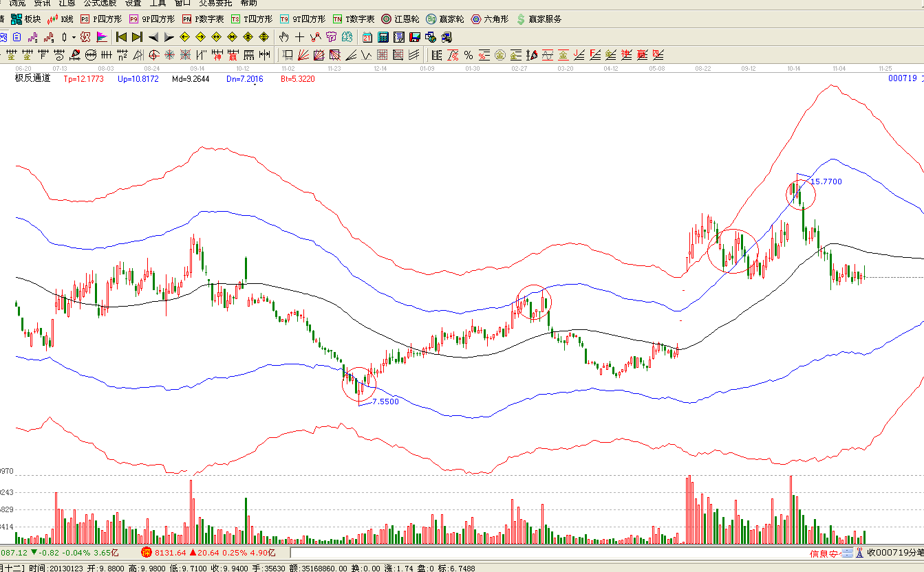Select the crosshair cursor tool
This screenshot has width=924, height=572.
point(300,37)
